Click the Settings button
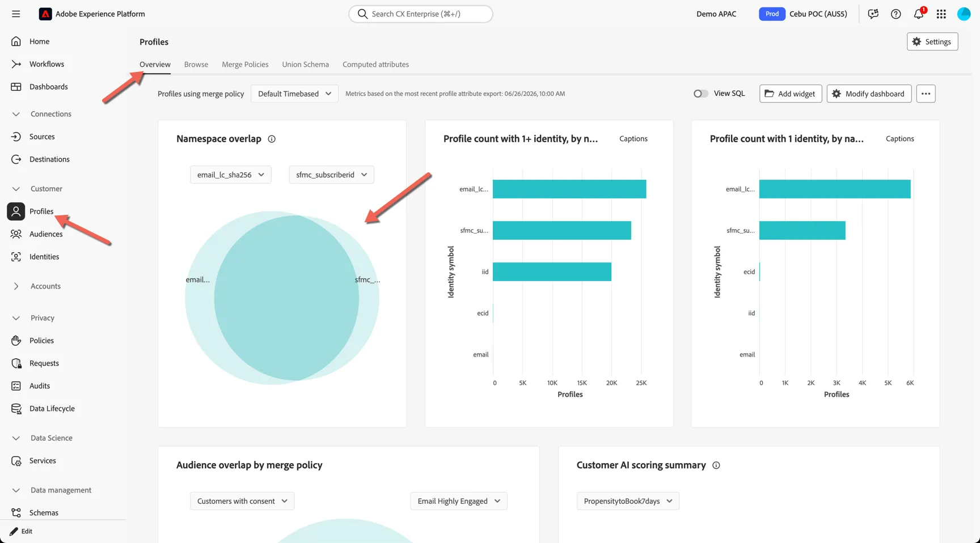This screenshot has width=980, height=543. point(932,41)
